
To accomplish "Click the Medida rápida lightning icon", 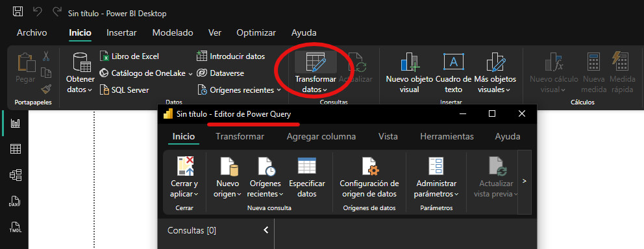I will [x=620, y=61].
